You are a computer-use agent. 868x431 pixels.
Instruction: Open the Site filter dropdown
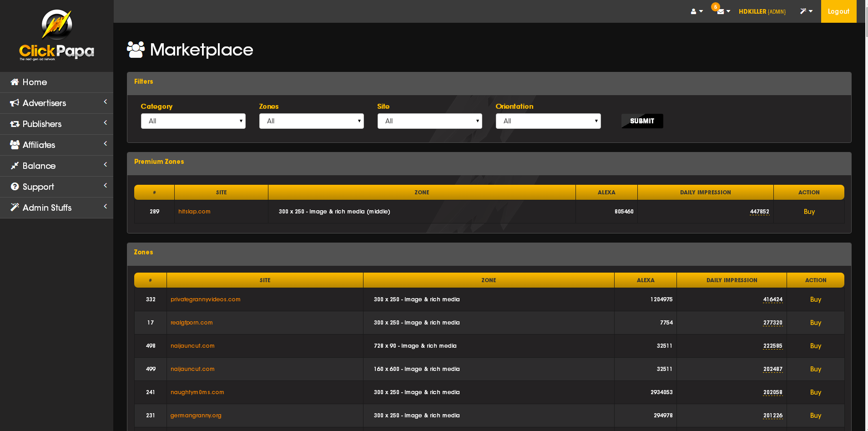tap(430, 121)
